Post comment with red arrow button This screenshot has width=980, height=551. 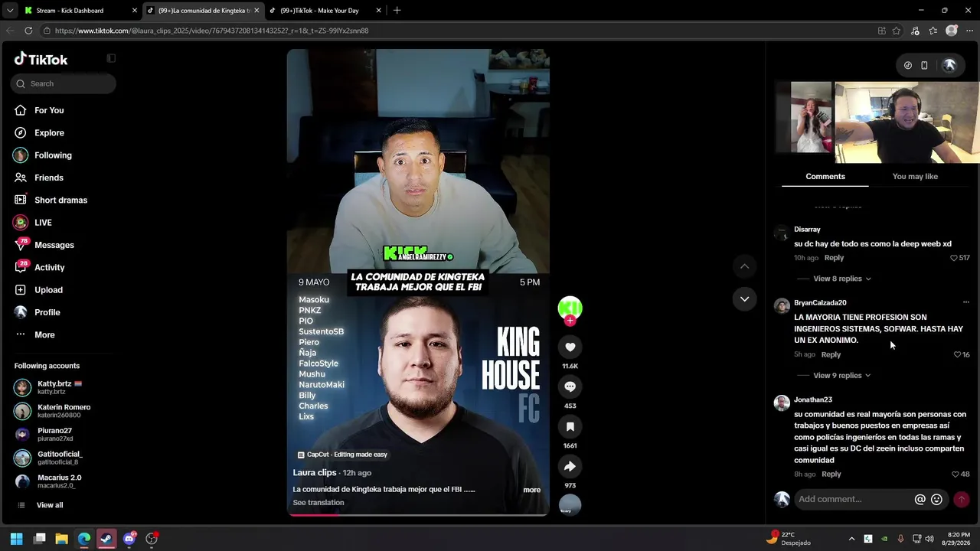tap(962, 499)
